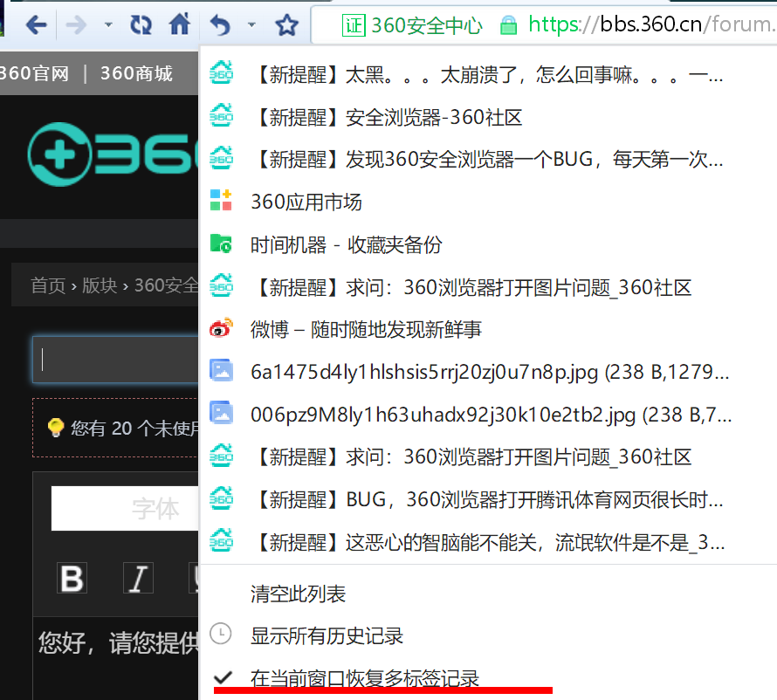The image size is (777, 700).
Task: Click the clock icon beside 显示所有历史记录
Action: [221, 634]
